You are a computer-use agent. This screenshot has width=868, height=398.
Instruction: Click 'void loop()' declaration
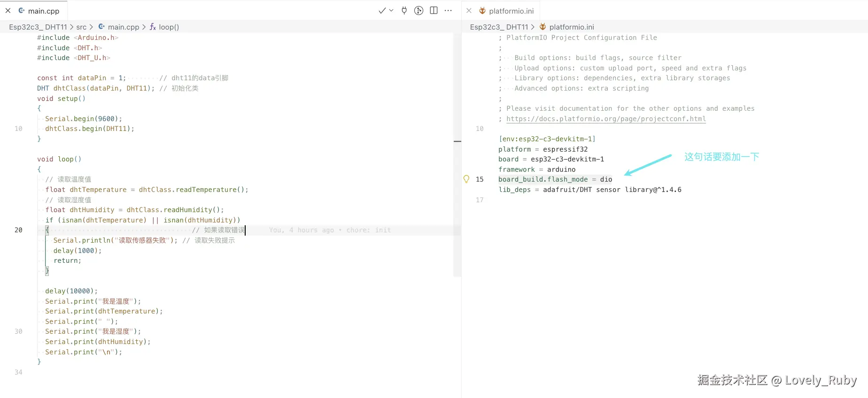point(59,159)
